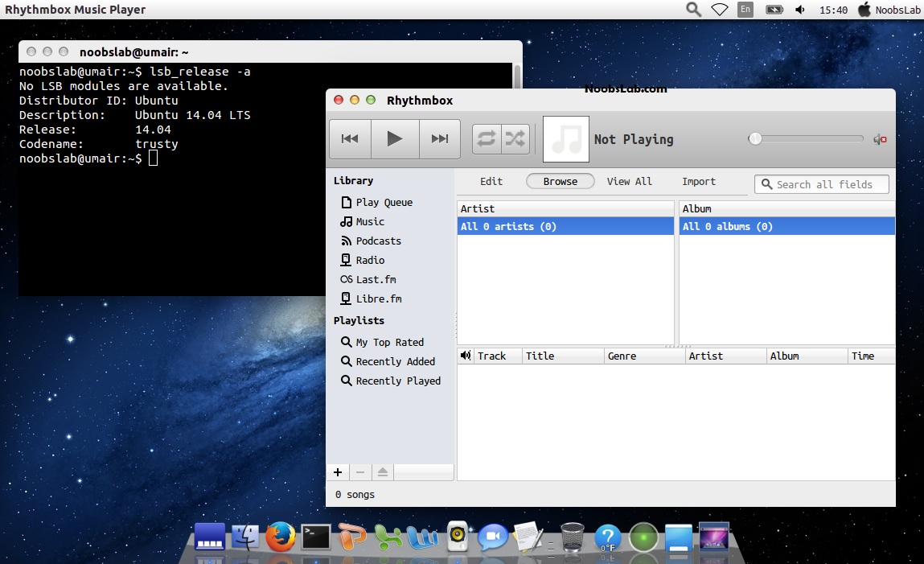Click the minus remove-playlist button
This screenshot has height=564, width=924.
[x=360, y=472]
